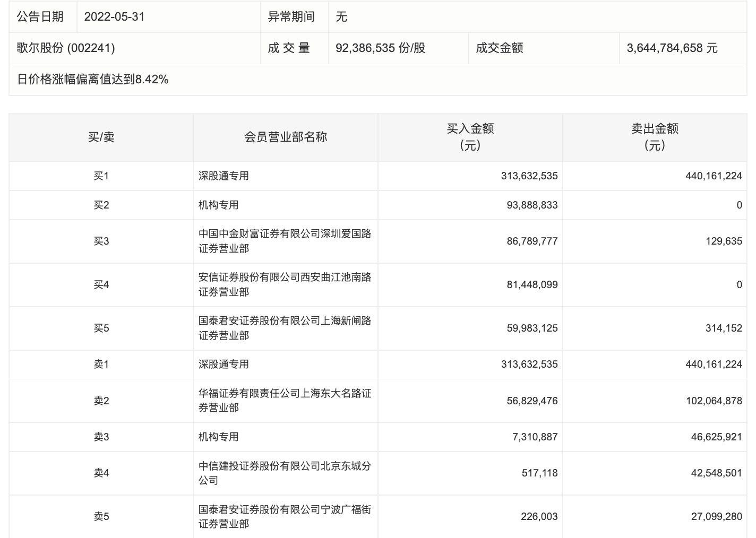Click sell amount 27,099,280
The height and width of the screenshot is (538, 756).
click(716, 516)
